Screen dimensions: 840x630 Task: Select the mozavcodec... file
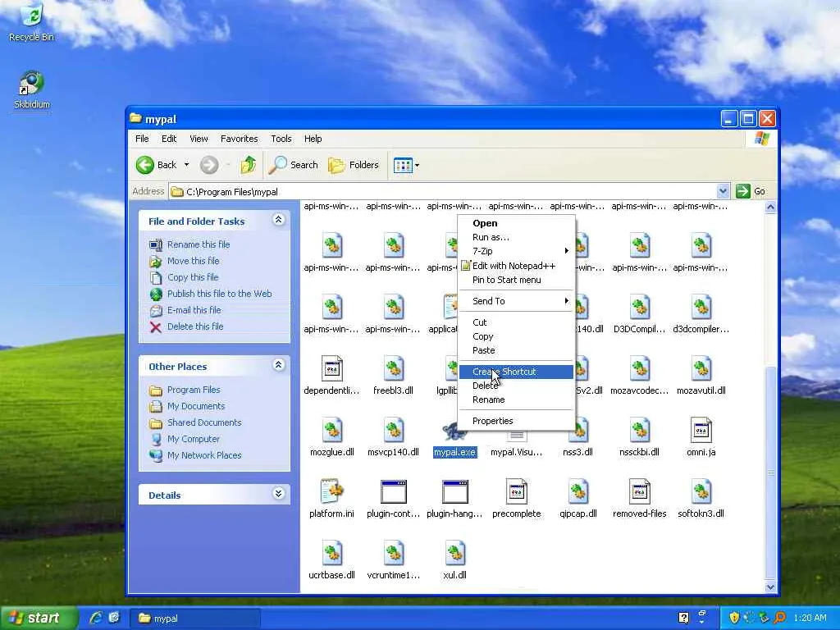point(639,376)
